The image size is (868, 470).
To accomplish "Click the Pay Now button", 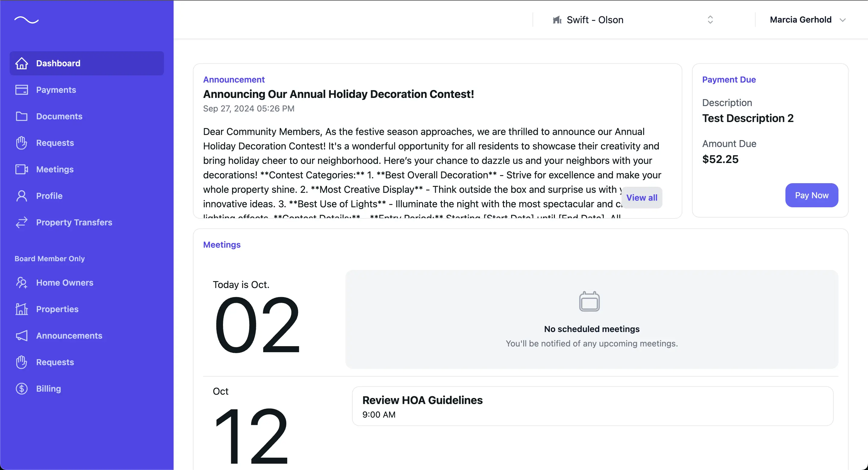I will 811,195.
